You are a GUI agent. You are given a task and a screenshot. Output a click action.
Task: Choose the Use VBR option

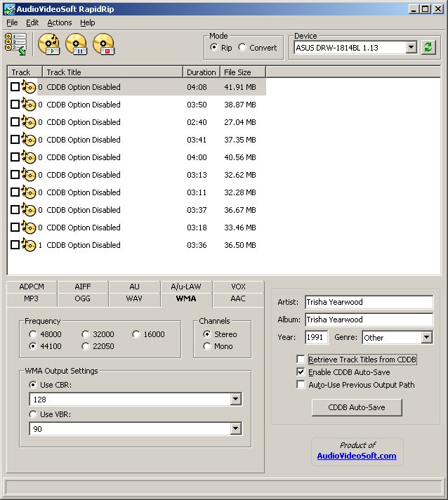33,414
